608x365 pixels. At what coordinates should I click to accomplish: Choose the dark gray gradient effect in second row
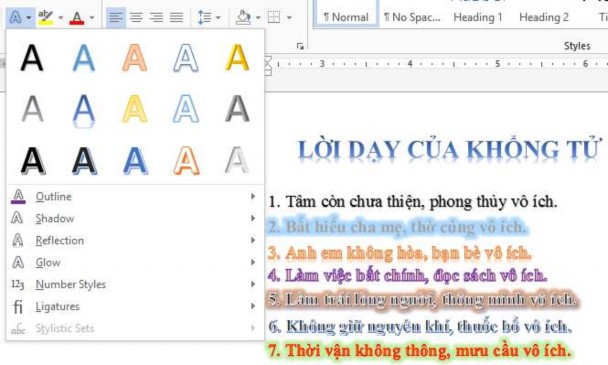(237, 109)
